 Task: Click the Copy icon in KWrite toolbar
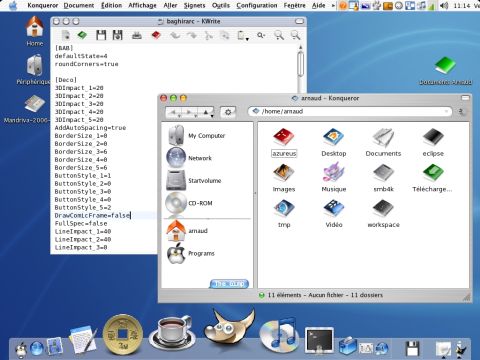225,35
